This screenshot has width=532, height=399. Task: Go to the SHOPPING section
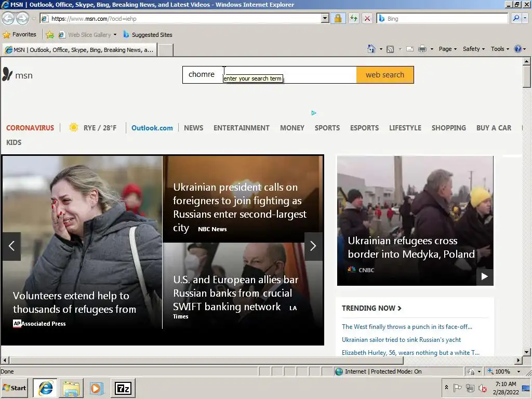[448, 128]
